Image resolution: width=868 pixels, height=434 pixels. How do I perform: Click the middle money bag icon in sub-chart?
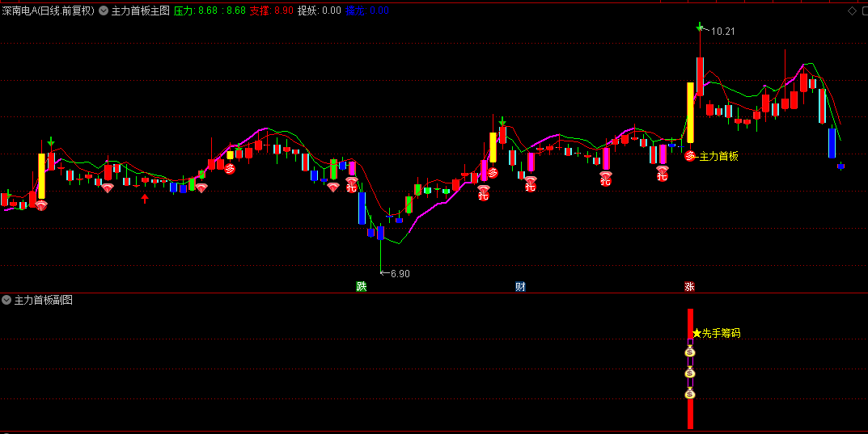pyautogui.click(x=690, y=373)
